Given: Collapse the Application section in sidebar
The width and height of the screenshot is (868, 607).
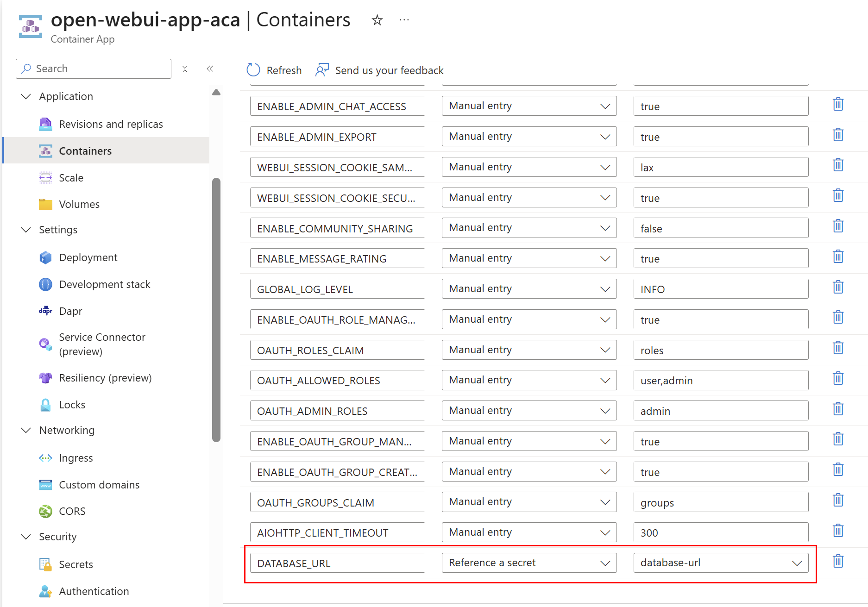Looking at the screenshot, I should 26,96.
